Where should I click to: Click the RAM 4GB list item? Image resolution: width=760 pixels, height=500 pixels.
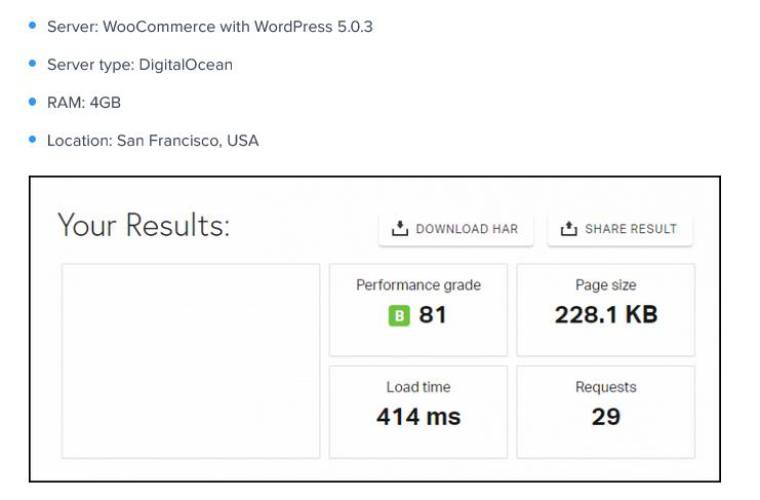(x=84, y=102)
